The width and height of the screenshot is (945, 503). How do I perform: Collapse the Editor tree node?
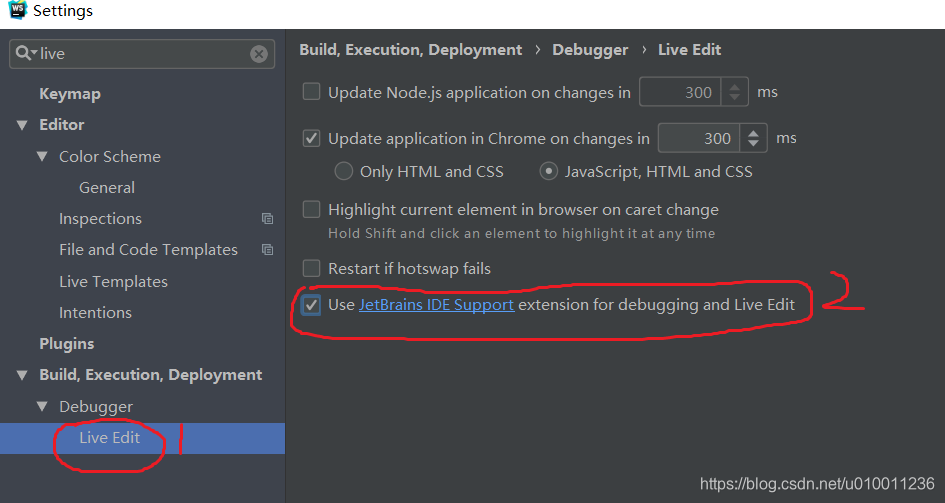[22, 125]
